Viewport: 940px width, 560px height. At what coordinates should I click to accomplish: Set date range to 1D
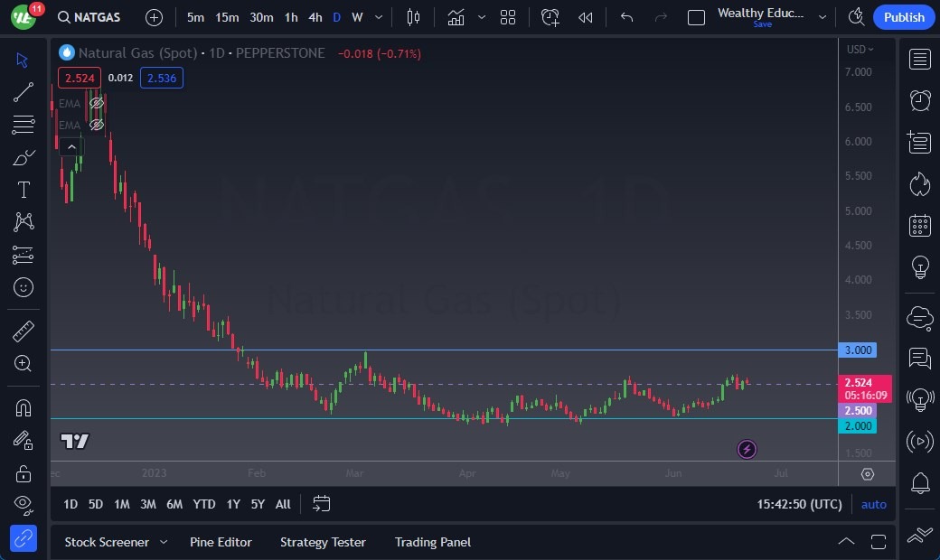70,504
